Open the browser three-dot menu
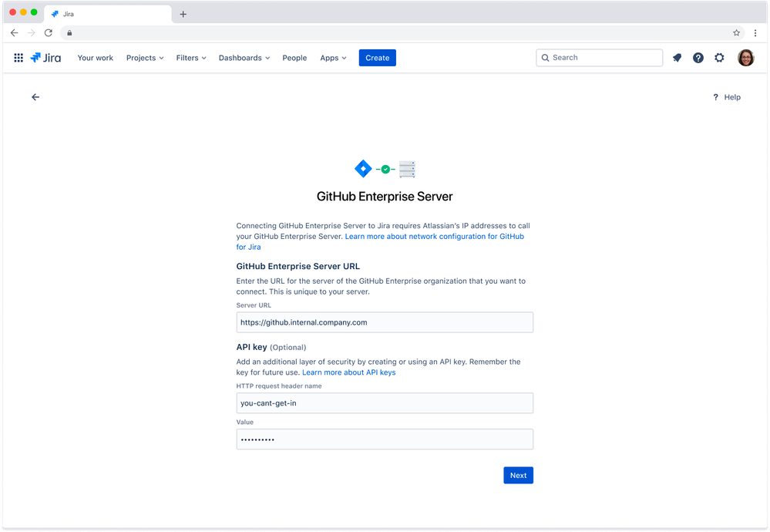This screenshot has height=532, width=770. (755, 33)
